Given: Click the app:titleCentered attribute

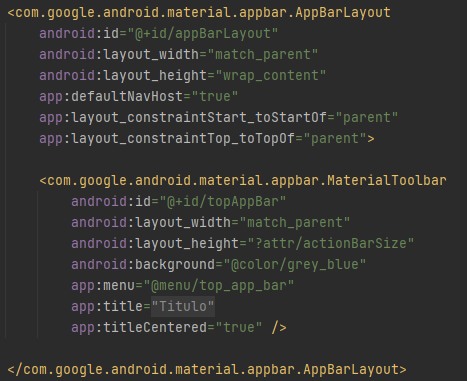Looking at the screenshot, I should tap(139, 327).
